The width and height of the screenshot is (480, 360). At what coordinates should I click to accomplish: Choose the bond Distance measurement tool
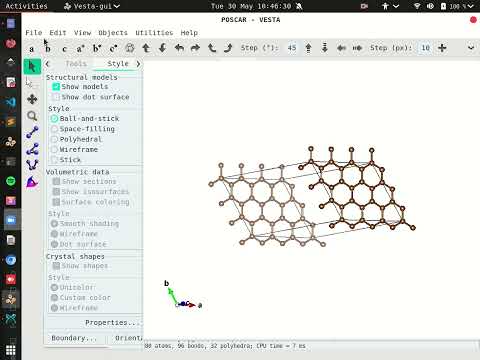point(32,132)
